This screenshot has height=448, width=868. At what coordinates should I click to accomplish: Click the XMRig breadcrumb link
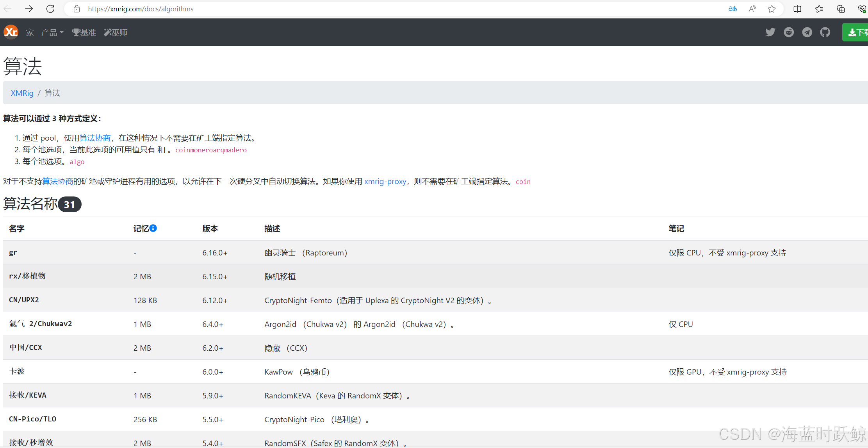[22, 93]
